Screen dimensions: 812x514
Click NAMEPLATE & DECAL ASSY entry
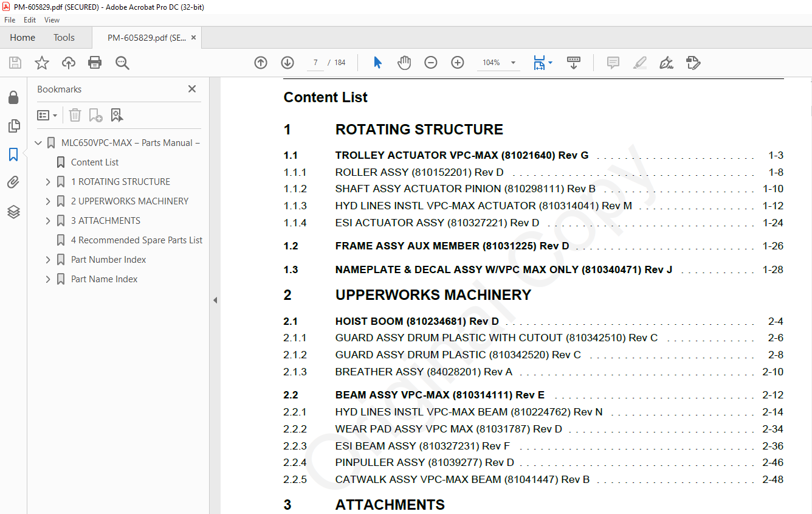click(504, 269)
